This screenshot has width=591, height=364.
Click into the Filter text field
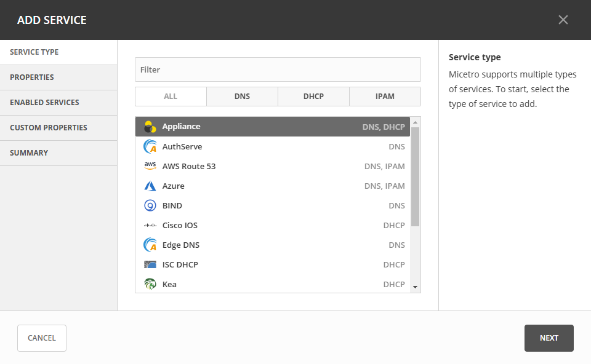click(x=278, y=69)
